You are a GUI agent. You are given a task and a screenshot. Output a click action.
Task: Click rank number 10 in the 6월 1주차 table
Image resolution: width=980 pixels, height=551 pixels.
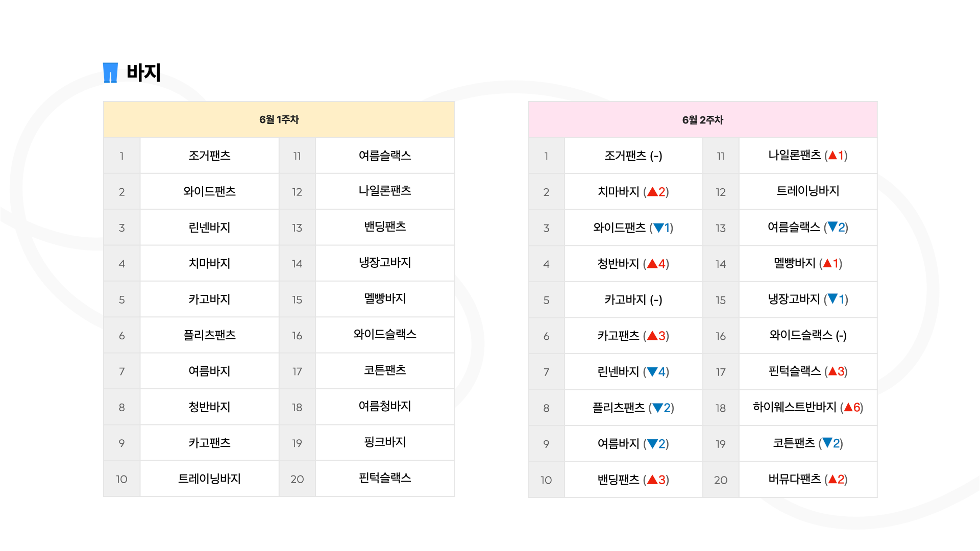pos(121,479)
